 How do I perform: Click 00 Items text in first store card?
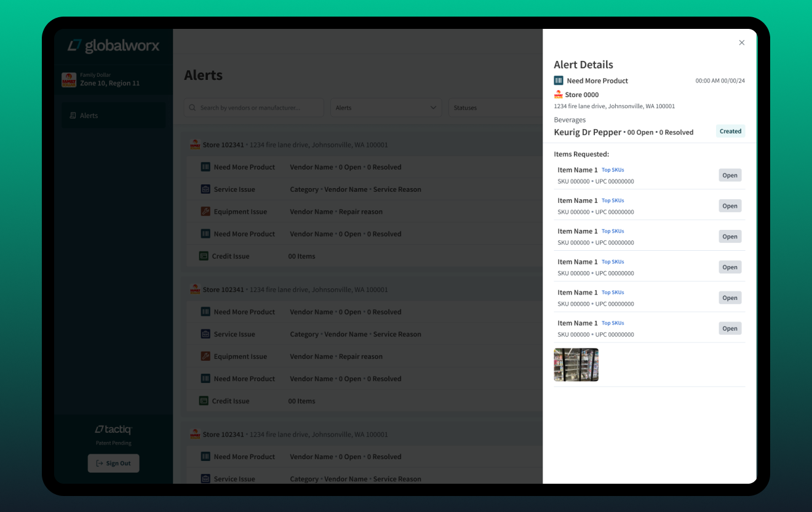[301, 256]
